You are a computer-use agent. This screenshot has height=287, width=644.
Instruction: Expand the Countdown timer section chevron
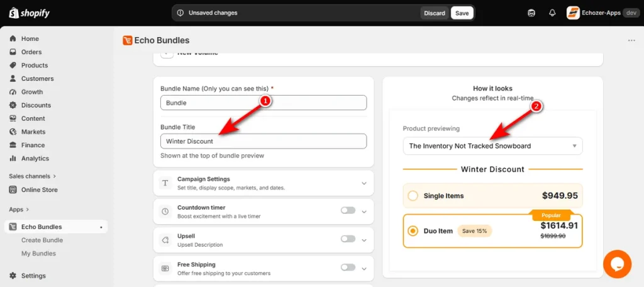tap(364, 211)
